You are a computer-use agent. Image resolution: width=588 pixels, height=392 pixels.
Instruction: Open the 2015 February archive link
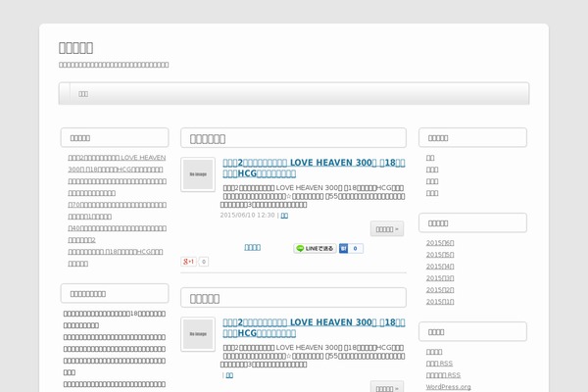point(440,290)
